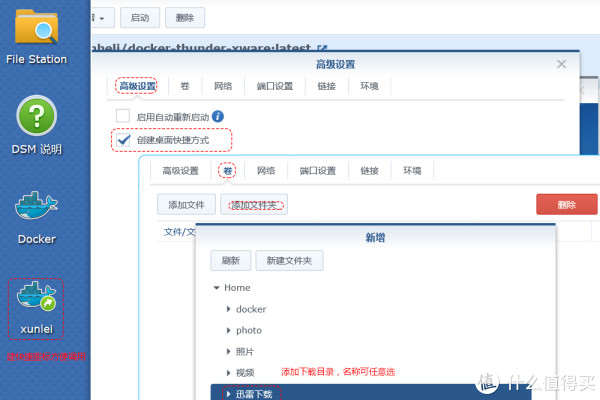
Task: Select 链接 tab in lower panel
Action: click(x=369, y=171)
